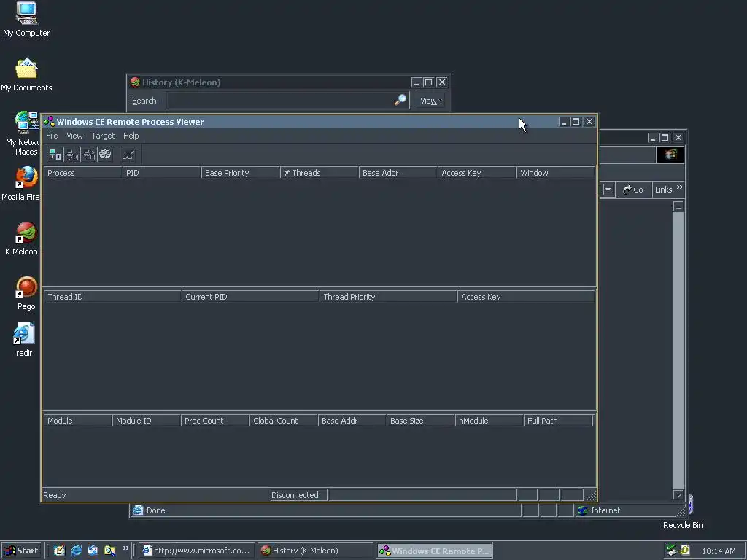Click the hModule column header
The height and width of the screenshot is (560, 747).
tap(489, 421)
